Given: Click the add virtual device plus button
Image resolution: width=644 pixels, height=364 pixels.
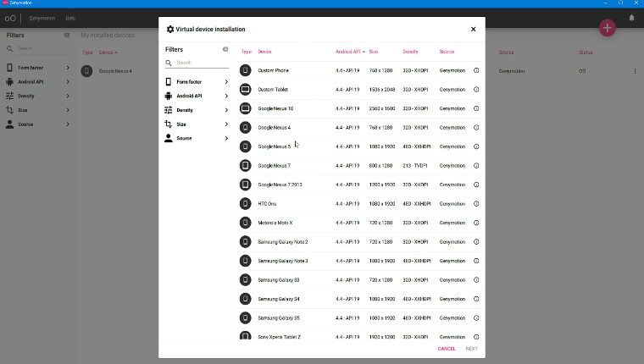Looking at the screenshot, I should (607, 28).
